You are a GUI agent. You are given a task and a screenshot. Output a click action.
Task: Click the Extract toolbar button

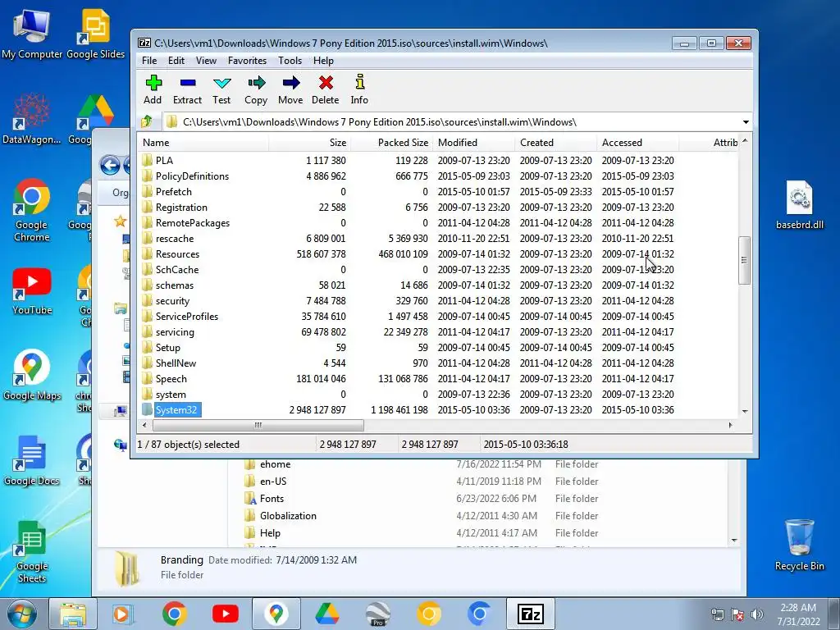tap(188, 89)
